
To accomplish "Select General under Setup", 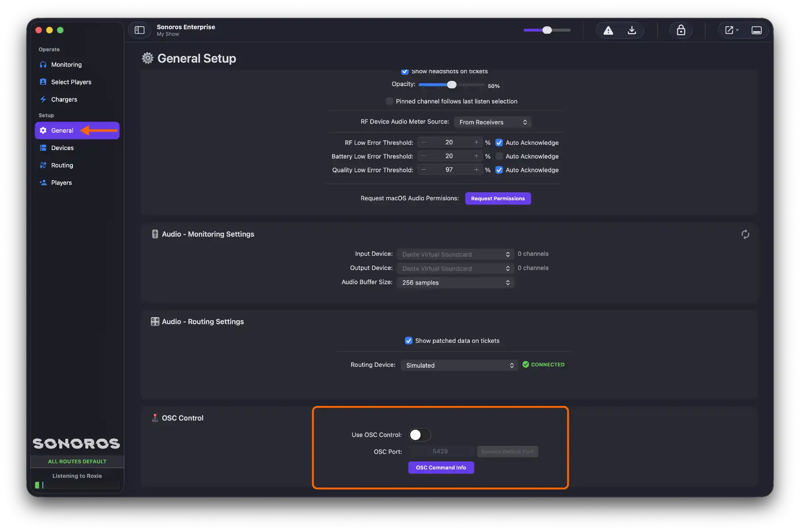I will 77,131.
